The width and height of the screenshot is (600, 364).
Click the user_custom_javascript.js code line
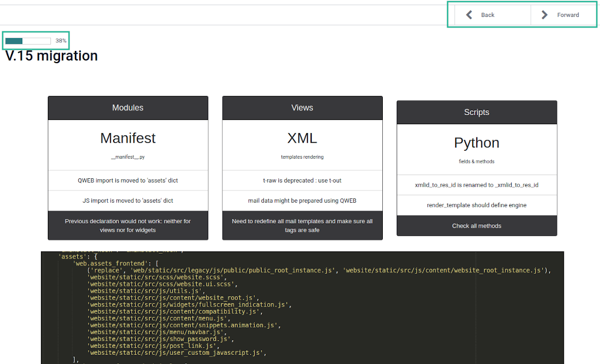[177, 353]
